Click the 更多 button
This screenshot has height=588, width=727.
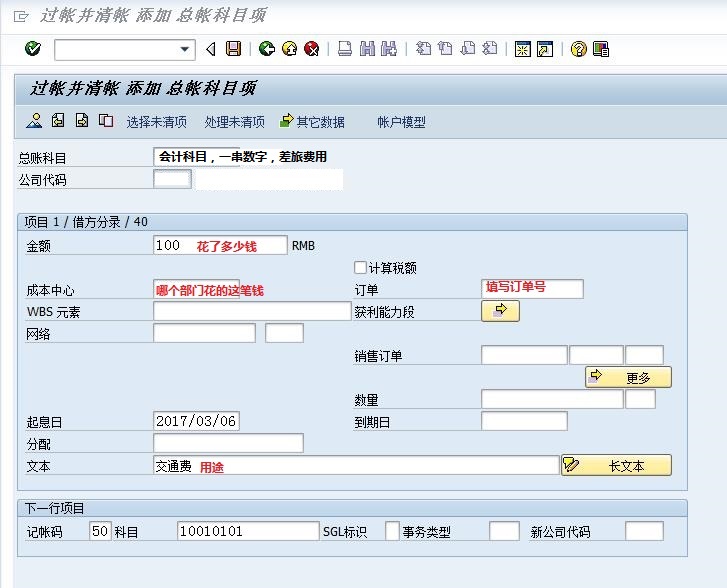(x=628, y=377)
